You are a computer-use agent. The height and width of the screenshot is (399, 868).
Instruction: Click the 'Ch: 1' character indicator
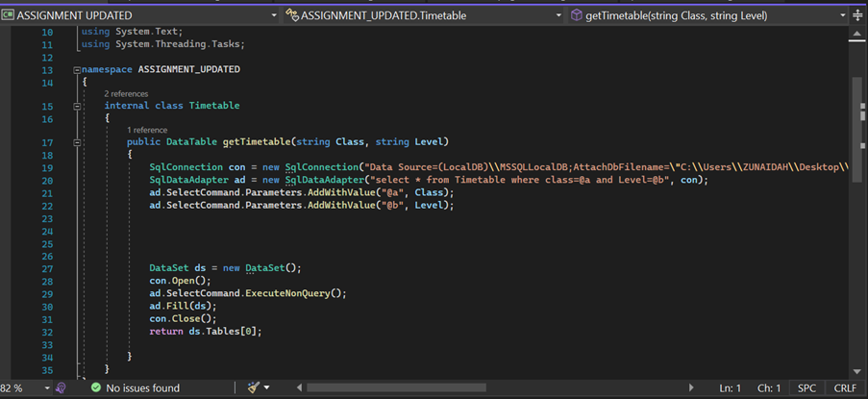pyautogui.click(x=769, y=387)
